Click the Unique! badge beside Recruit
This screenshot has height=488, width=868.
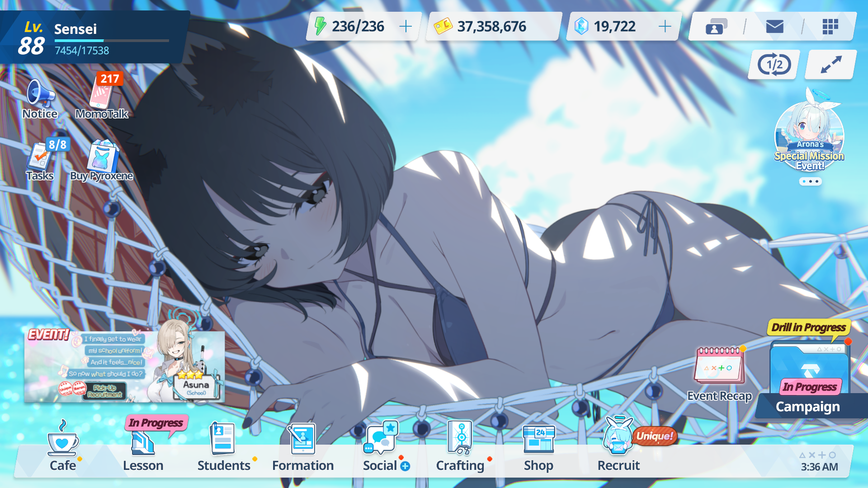point(655,436)
